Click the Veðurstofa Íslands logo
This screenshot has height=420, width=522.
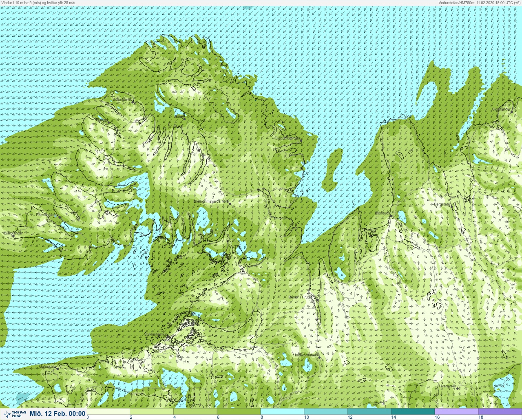pos(15,414)
